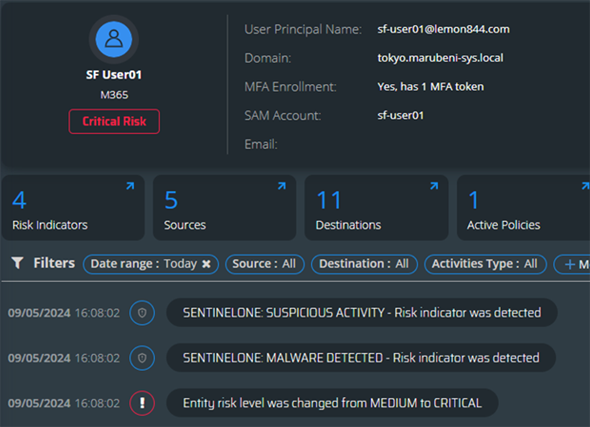This screenshot has width=590, height=427.
Task: Open the Source All filter dropdown
Action: point(264,264)
